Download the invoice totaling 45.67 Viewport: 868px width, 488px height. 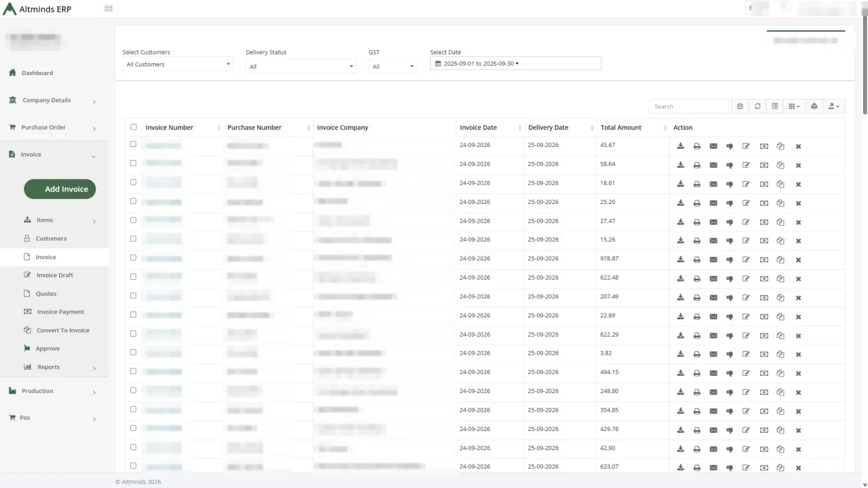(680, 146)
